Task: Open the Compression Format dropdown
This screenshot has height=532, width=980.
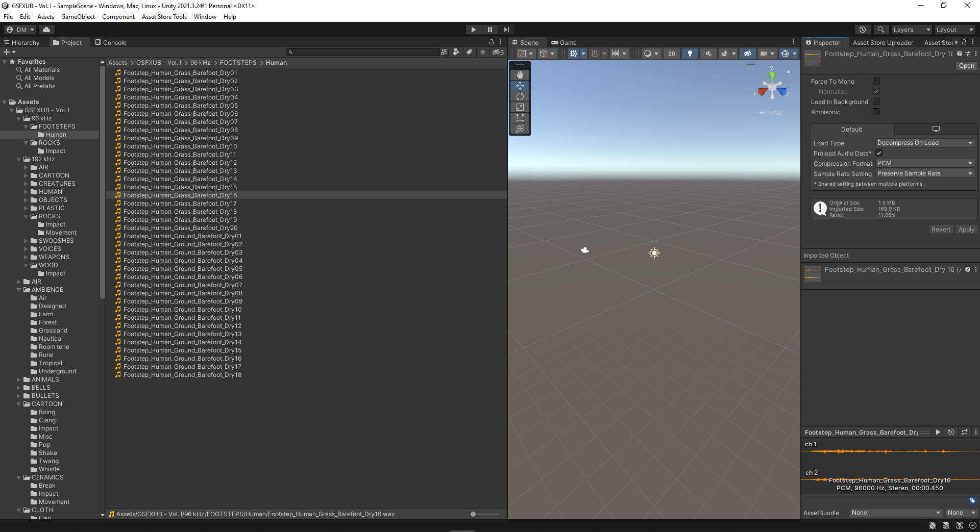Action: (925, 163)
